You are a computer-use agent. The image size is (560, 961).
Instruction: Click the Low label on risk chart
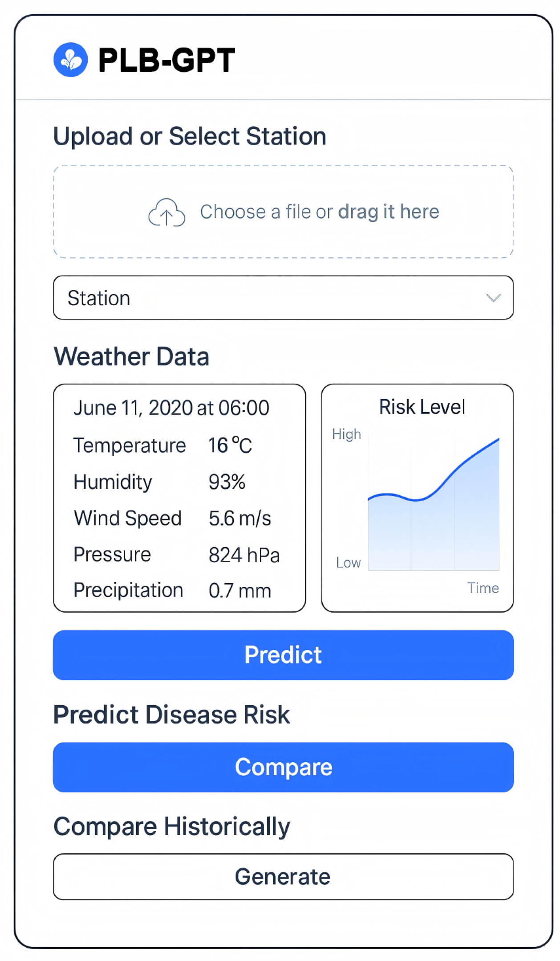348,563
